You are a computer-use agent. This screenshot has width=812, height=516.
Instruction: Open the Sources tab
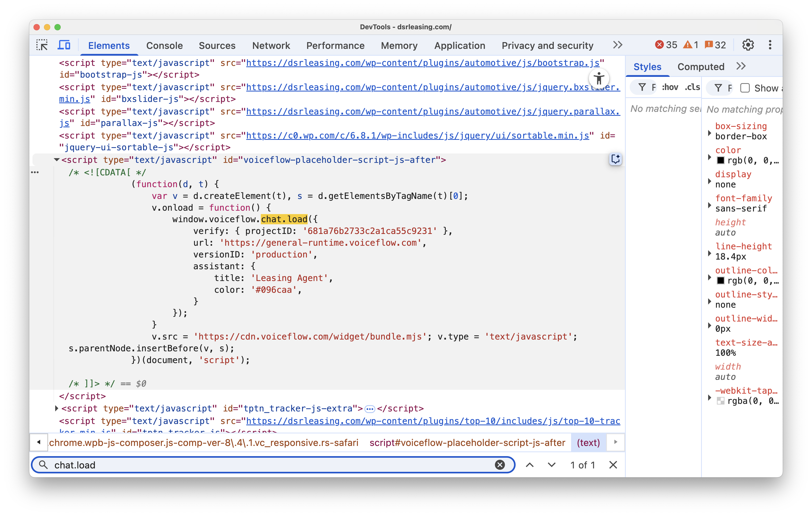[217, 45]
